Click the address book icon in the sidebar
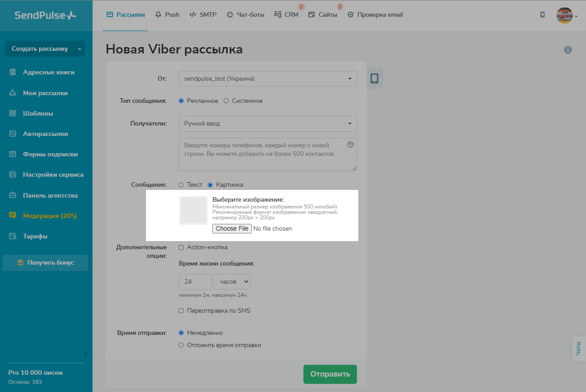This screenshot has height=392, width=586. (13, 72)
